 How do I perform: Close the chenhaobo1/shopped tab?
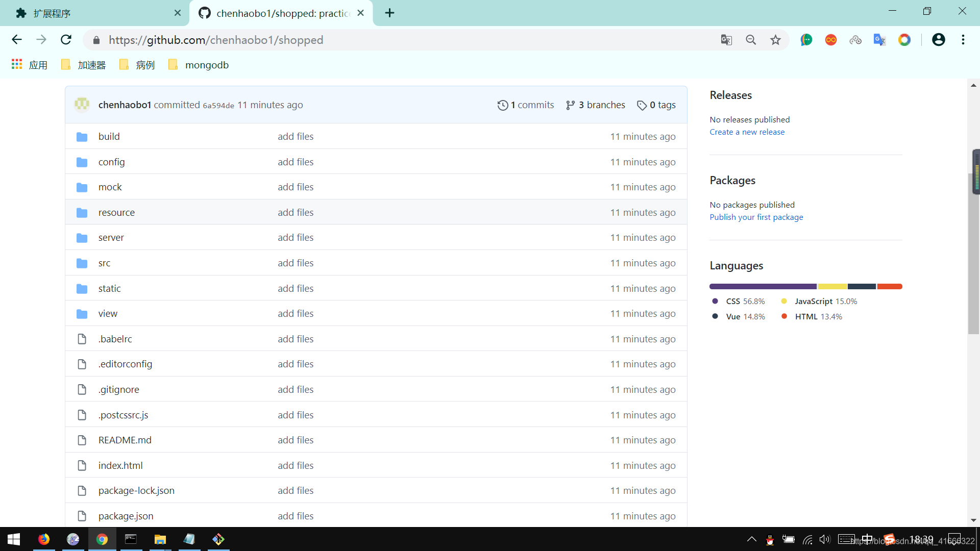[x=361, y=13]
